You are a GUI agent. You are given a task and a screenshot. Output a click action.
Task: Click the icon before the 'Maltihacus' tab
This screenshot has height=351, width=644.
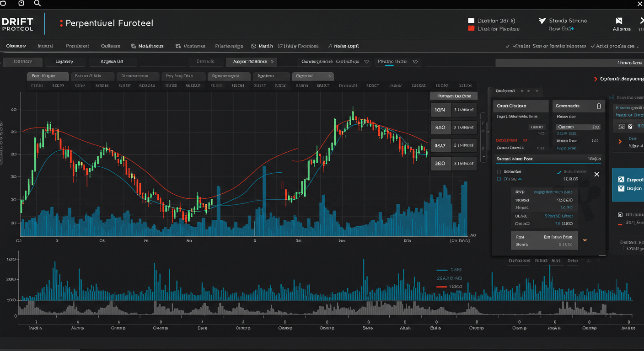point(134,46)
